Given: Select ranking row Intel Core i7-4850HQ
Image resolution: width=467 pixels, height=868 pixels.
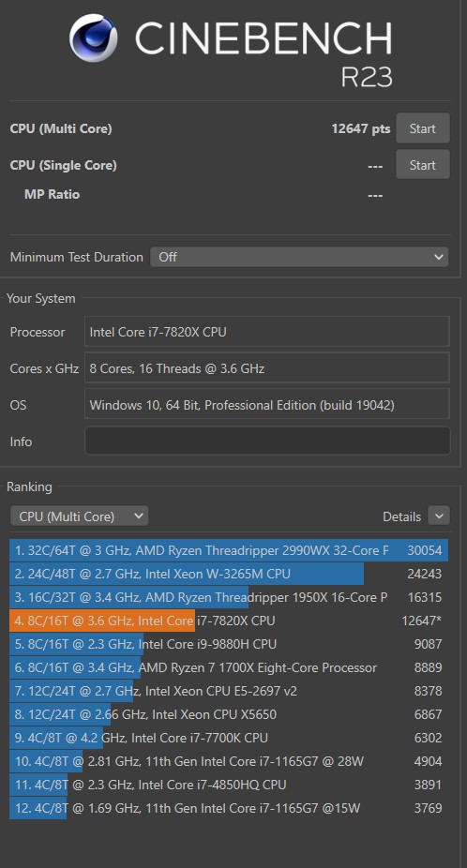Looking at the screenshot, I should (229, 785).
